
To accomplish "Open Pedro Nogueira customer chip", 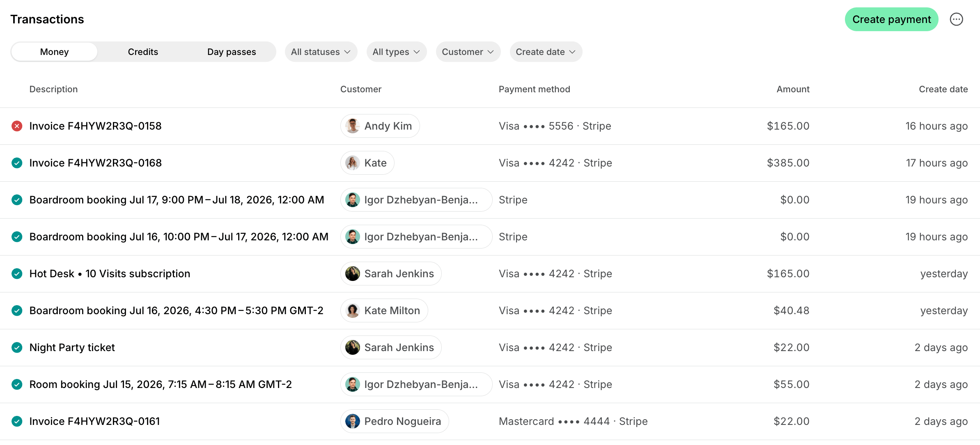I will pyautogui.click(x=395, y=421).
